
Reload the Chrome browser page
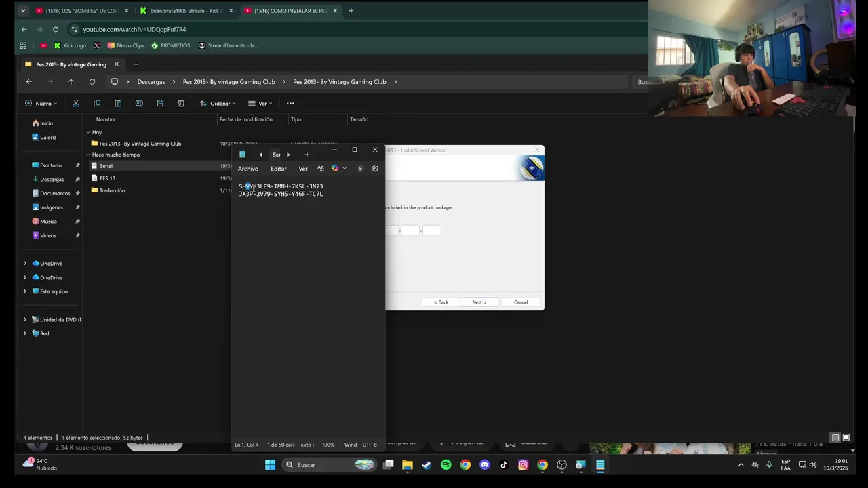point(56,29)
